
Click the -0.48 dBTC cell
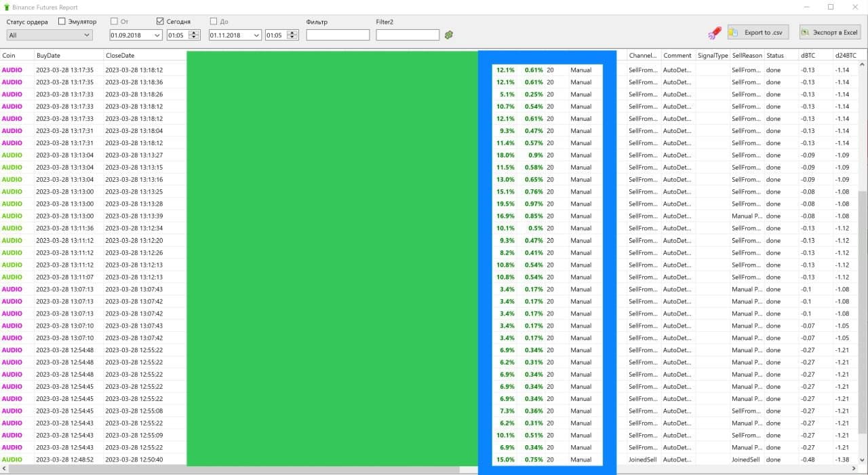[x=808, y=460]
